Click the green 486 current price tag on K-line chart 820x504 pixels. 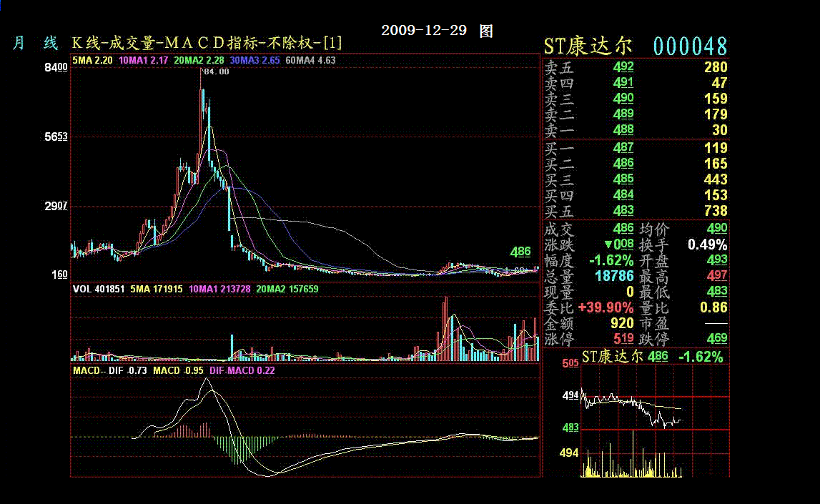(520, 252)
